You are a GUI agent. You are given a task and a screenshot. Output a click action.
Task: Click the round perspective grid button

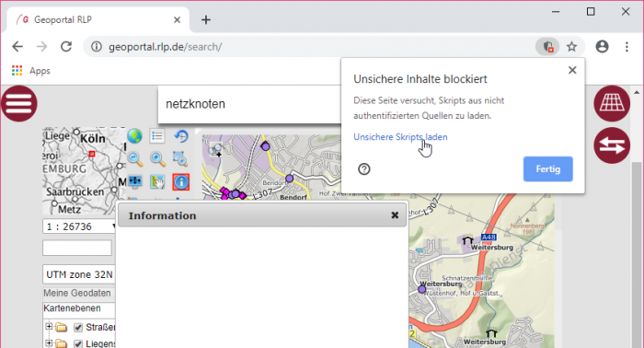coord(612,103)
